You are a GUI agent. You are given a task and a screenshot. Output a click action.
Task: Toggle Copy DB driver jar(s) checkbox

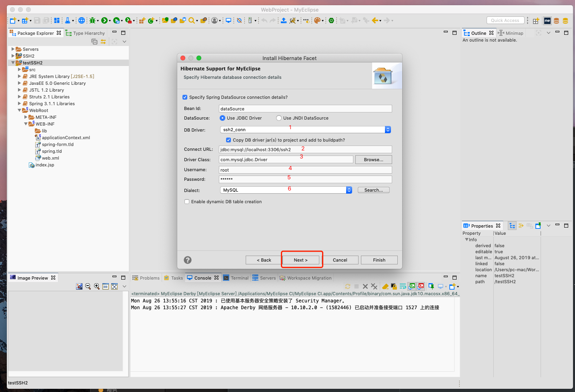(x=228, y=140)
